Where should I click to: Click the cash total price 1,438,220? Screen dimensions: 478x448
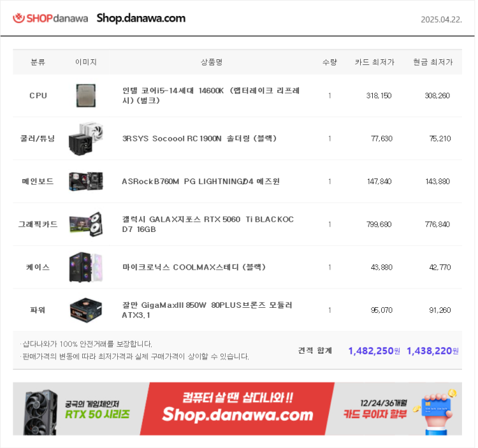click(x=433, y=350)
